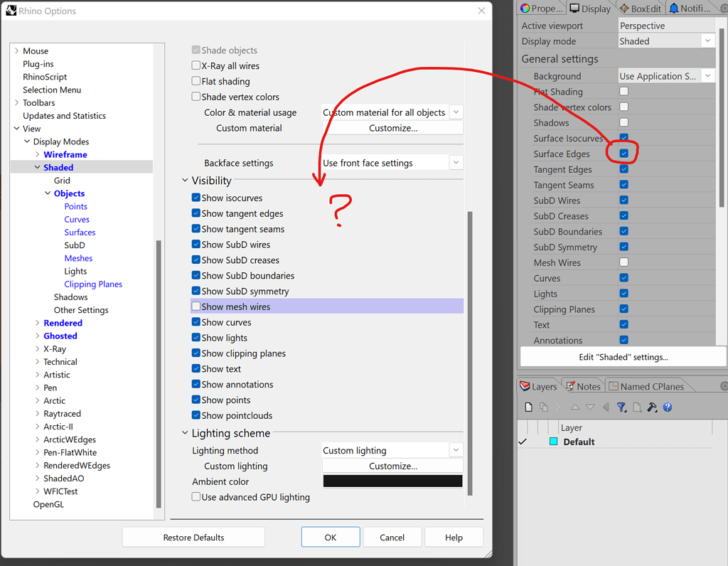This screenshot has height=566, width=728.
Task: Open the Backface settings dropdown
Action: 456,162
